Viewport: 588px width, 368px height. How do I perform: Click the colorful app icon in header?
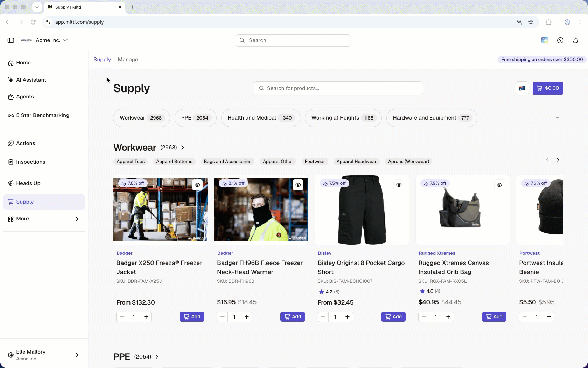pos(545,40)
